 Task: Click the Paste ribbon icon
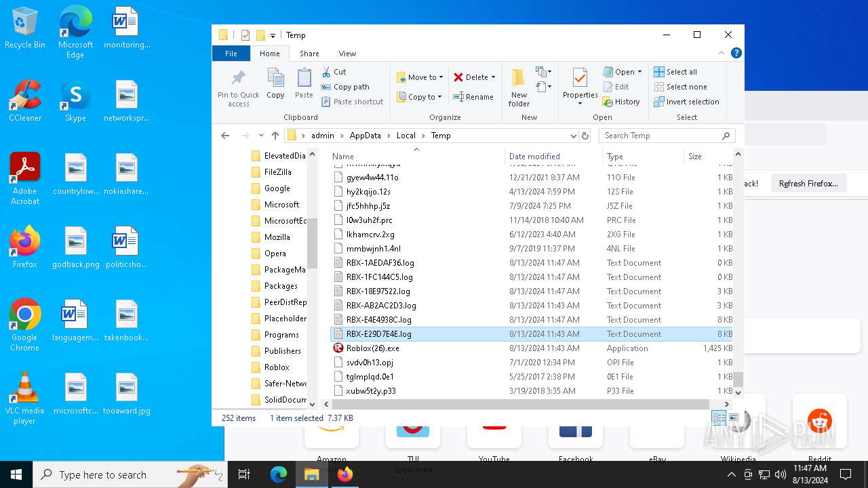(x=304, y=84)
